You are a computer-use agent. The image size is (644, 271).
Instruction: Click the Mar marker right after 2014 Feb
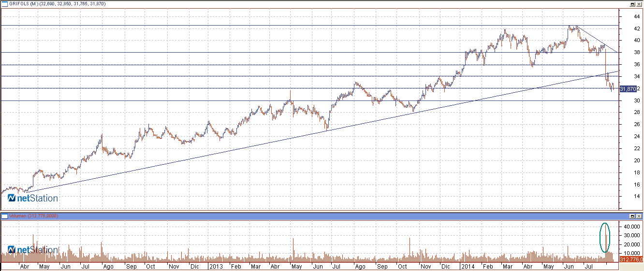point(508,266)
